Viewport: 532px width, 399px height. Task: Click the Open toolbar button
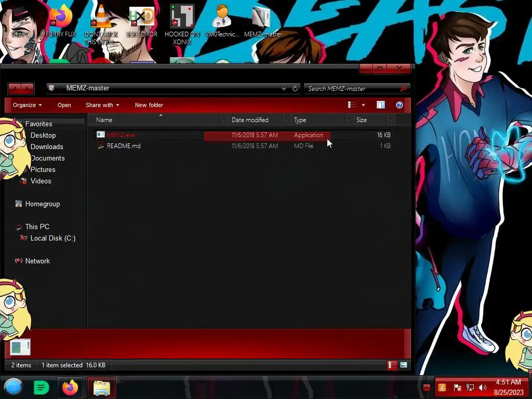pos(64,105)
